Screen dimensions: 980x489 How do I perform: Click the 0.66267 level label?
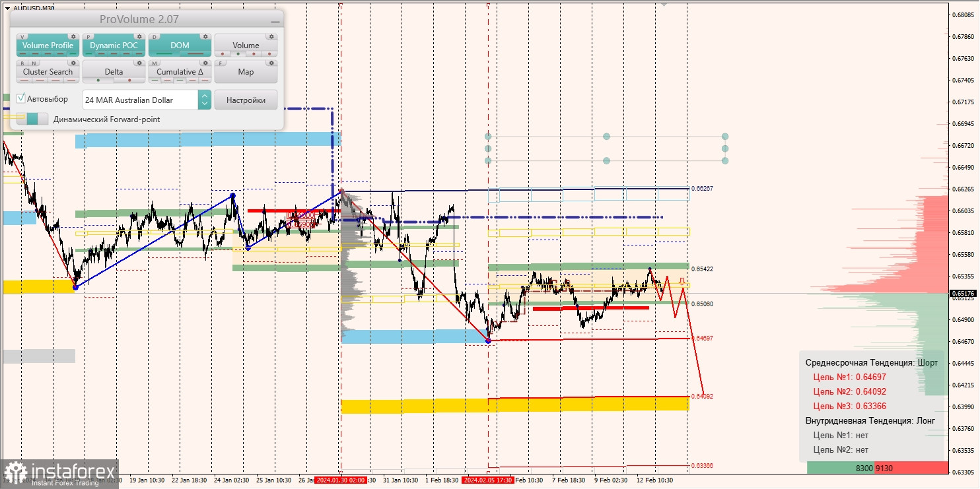pyautogui.click(x=702, y=189)
